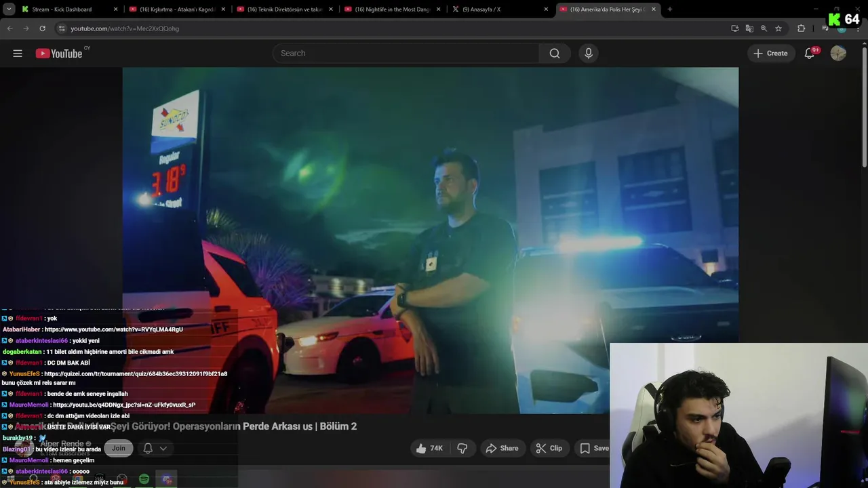Open a new browser tab with plus

point(670,9)
